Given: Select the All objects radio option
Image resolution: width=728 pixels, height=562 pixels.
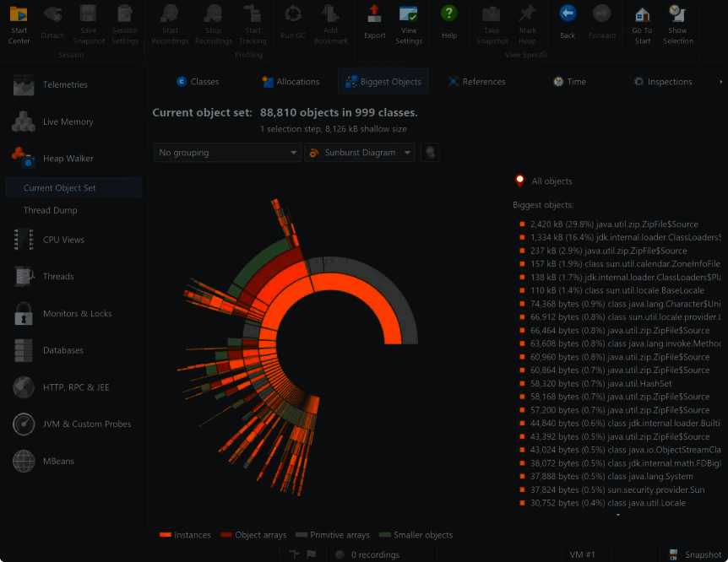Looking at the screenshot, I should point(519,180).
